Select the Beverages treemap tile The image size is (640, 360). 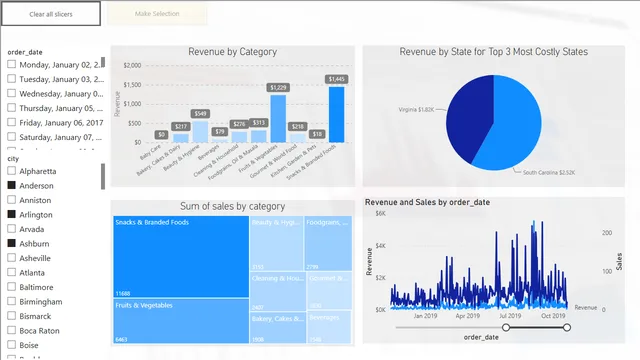[329, 327]
